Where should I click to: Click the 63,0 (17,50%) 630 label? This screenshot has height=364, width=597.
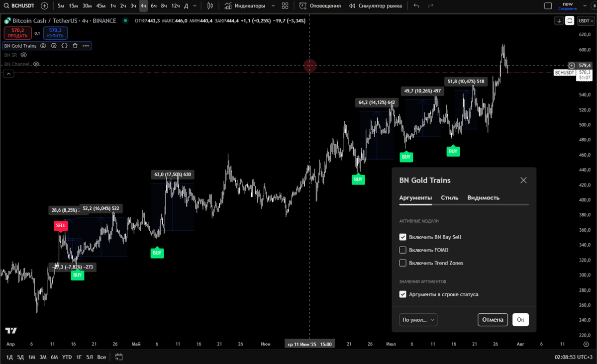pos(173,175)
